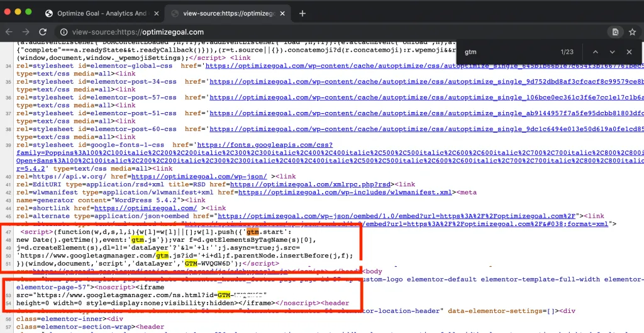Click source line number 53
This screenshot has width=644, height=333.
[9, 296]
